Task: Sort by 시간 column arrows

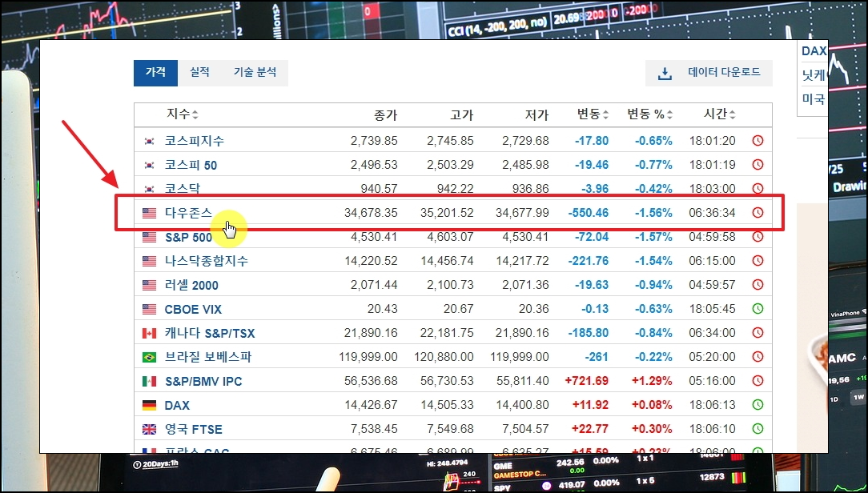Action: (x=733, y=115)
